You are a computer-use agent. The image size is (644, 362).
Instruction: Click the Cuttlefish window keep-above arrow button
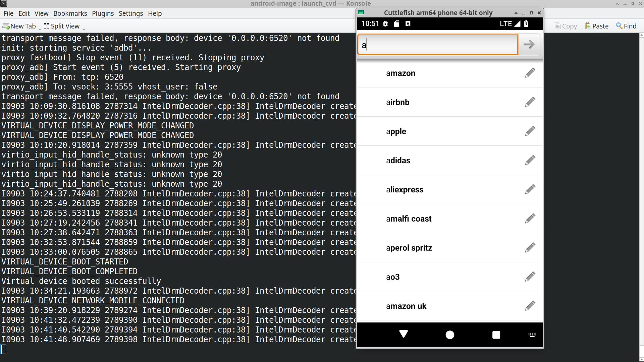[516, 13]
